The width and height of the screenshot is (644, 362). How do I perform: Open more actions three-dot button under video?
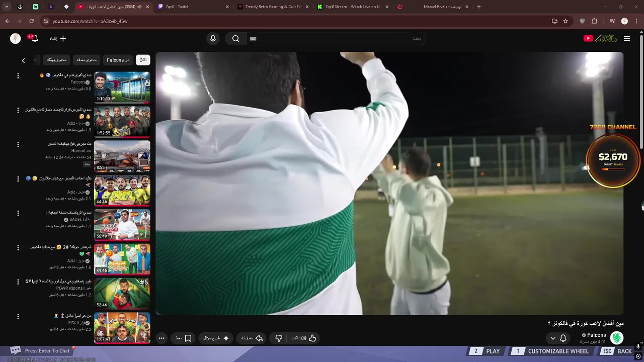click(162, 338)
